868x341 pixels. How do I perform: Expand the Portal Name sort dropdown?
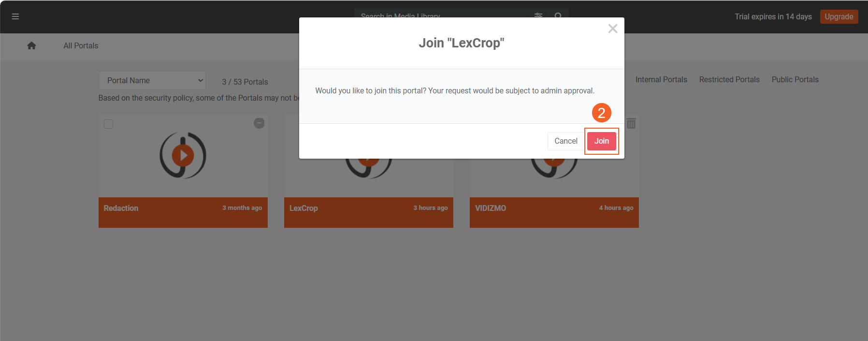click(x=152, y=80)
